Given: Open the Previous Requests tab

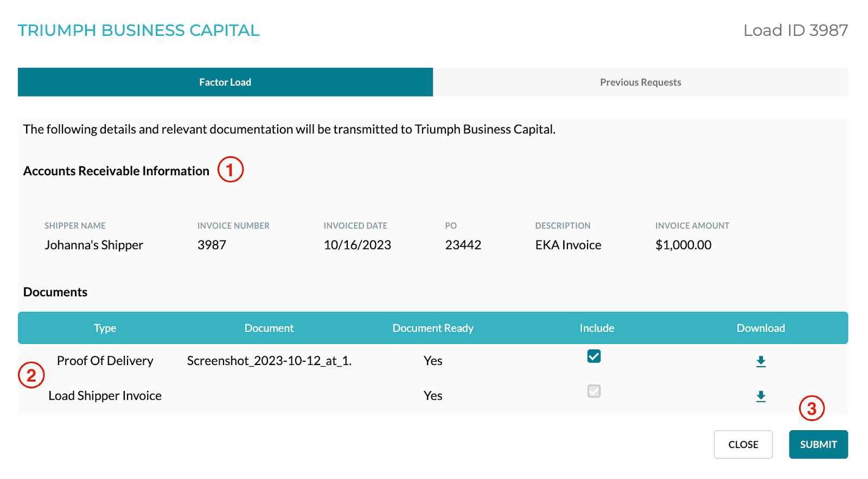Looking at the screenshot, I should 640,82.
